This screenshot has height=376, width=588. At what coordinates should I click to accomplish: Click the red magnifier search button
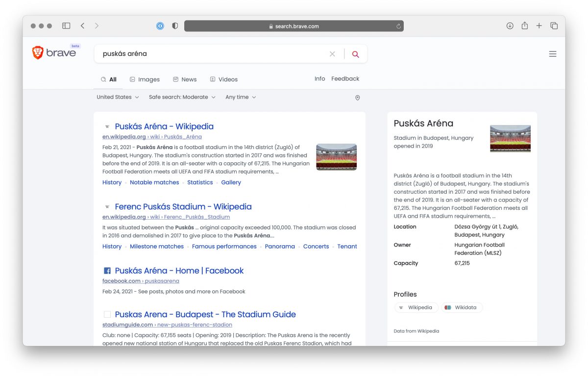point(356,54)
